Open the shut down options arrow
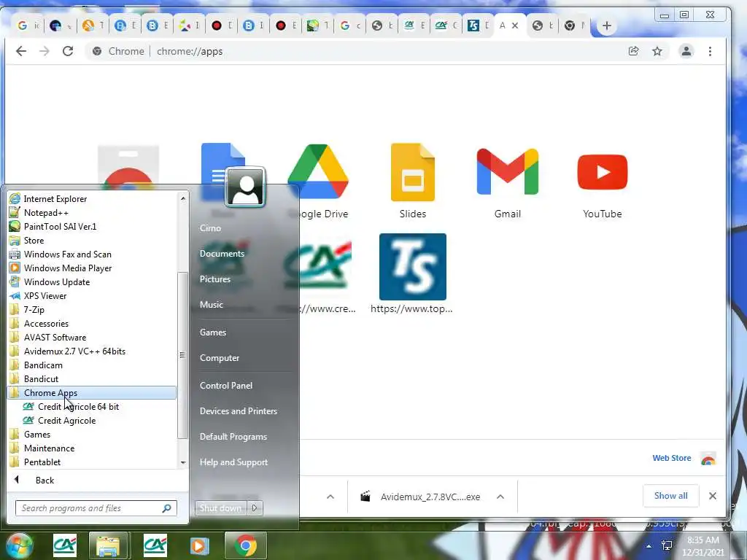The width and height of the screenshot is (747, 560). coord(255,508)
